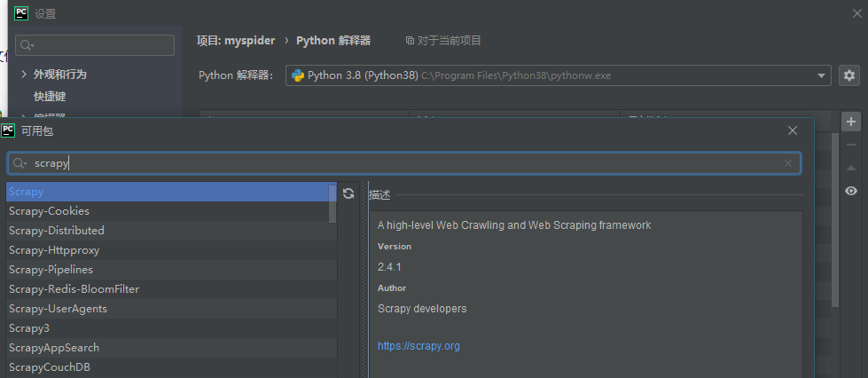Click the minus icon to uninstall a package
Image resolution: width=868 pixels, height=378 pixels.
[851, 145]
